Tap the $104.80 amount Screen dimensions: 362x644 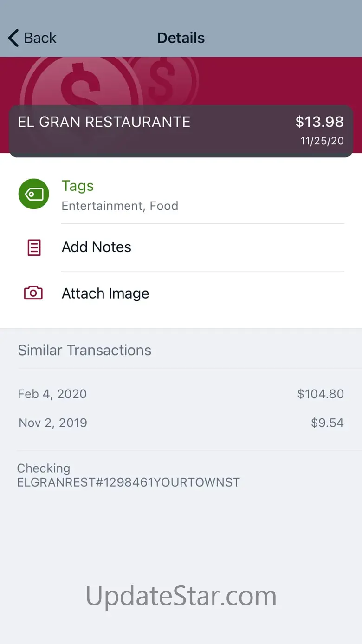[x=320, y=394]
